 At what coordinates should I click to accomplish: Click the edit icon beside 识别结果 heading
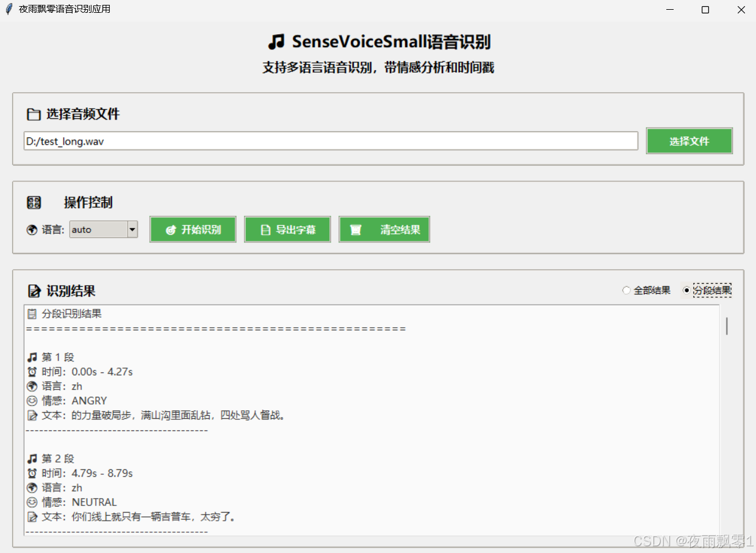(34, 291)
